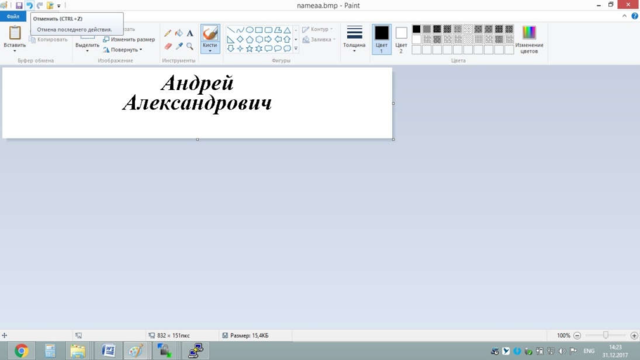Click the Андрей Александрович canvas text
The width and height of the screenshot is (640, 360).
click(x=197, y=93)
